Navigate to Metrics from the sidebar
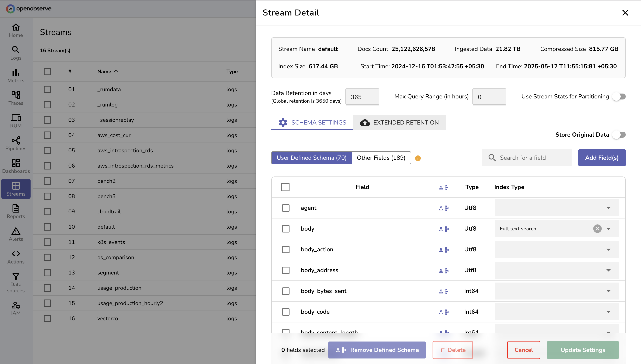This screenshot has width=641, height=364. click(15, 76)
